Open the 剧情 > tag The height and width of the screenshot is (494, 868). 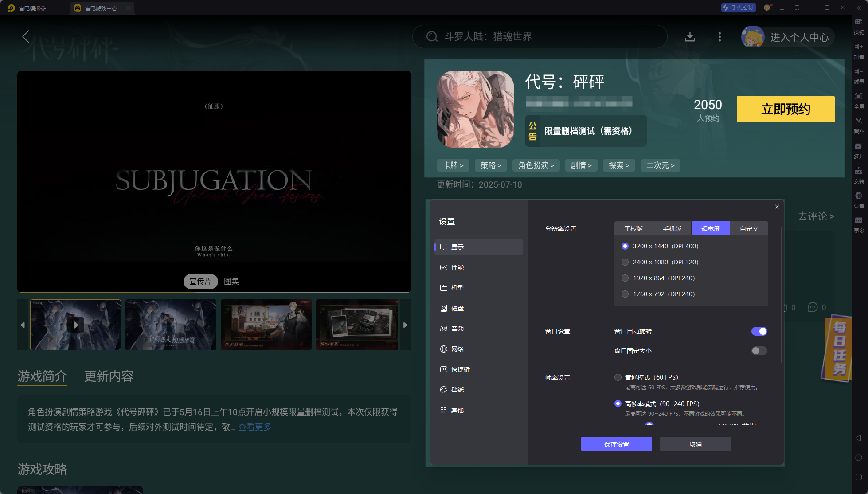(x=581, y=165)
